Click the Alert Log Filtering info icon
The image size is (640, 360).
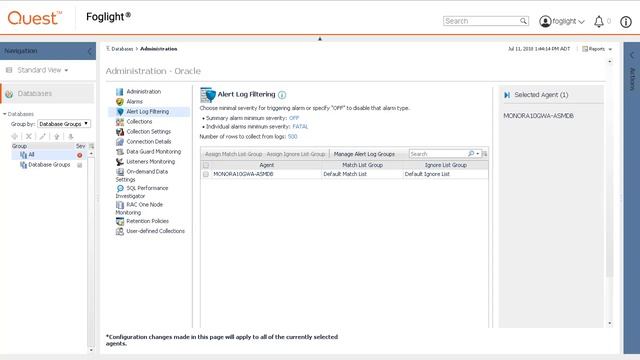pos(282,95)
